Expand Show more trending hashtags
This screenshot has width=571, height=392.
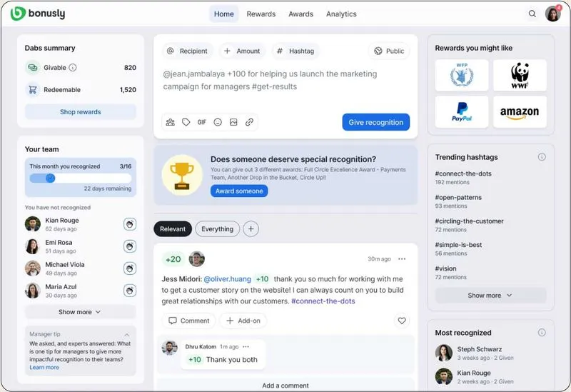[490, 296]
